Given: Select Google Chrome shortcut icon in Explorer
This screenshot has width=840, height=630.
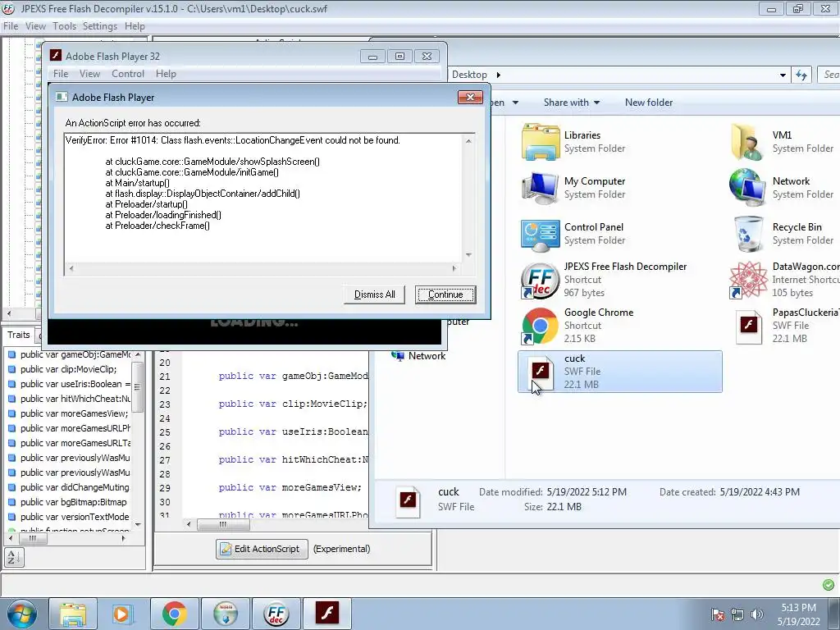Looking at the screenshot, I should [540, 326].
